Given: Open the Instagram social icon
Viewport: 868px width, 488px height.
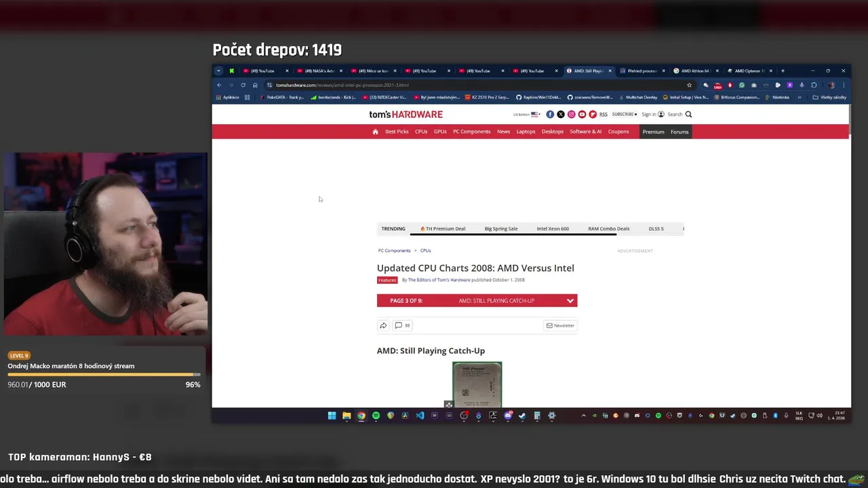Looking at the screenshot, I should pyautogui.click(x=572, y=115).
